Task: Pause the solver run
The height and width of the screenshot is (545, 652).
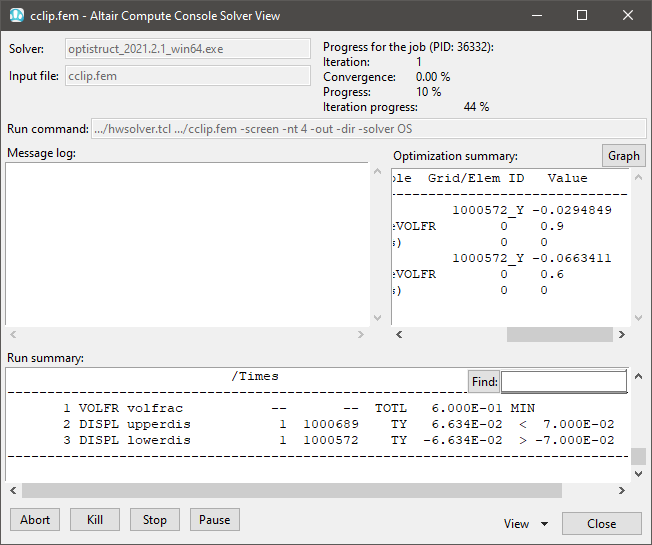Action: click(215, 520)
